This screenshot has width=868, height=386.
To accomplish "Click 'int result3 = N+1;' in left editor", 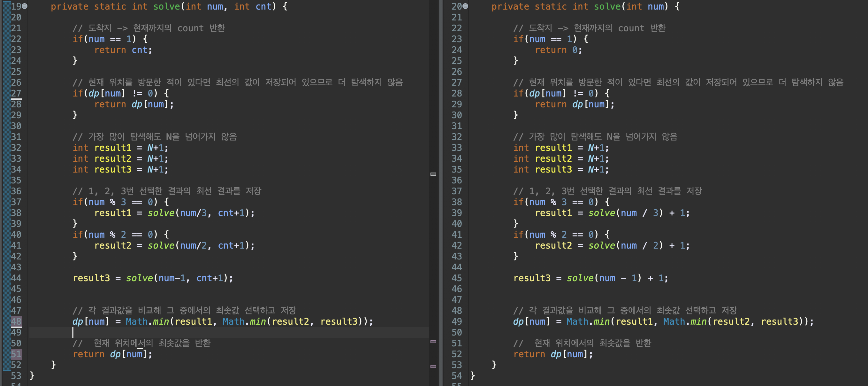I will (120, 170).
